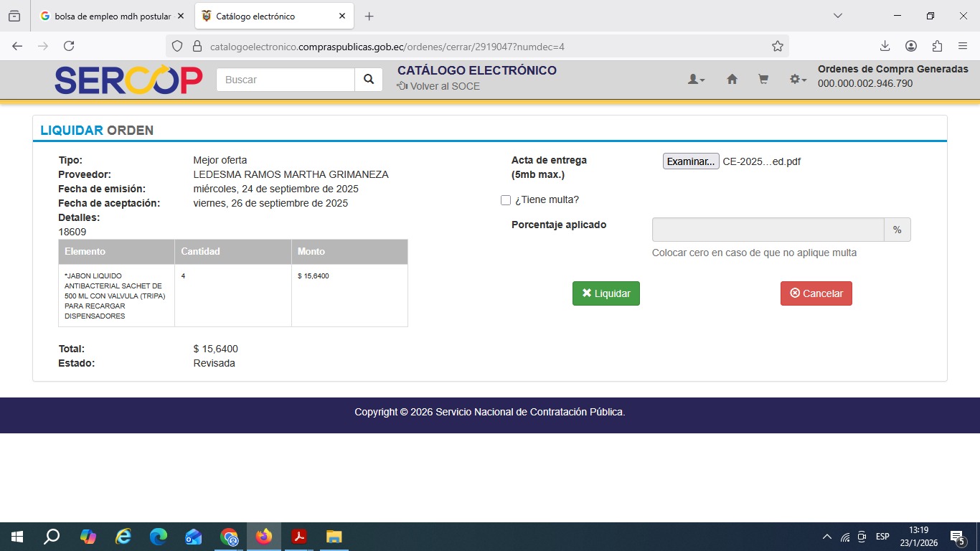Screen dimensions: 980x551
Task: Click the Volver al SOCE link
Action: click(x=438, y=86)
